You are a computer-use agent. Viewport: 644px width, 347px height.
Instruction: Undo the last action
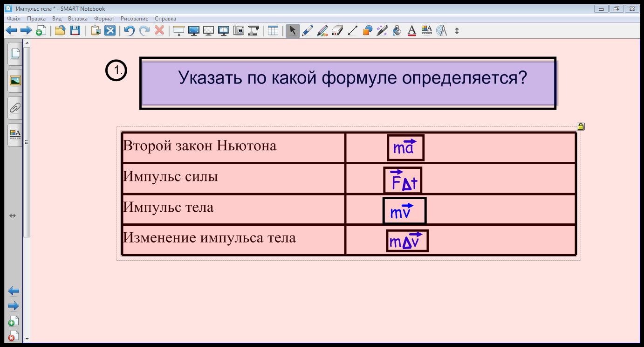click(130, 31)
